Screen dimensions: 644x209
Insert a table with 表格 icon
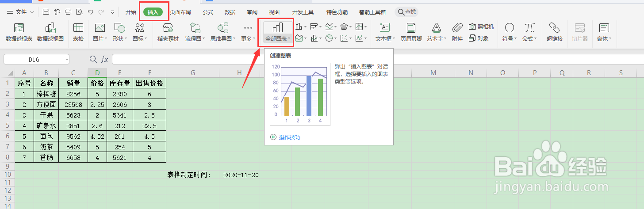pos(78,32)
